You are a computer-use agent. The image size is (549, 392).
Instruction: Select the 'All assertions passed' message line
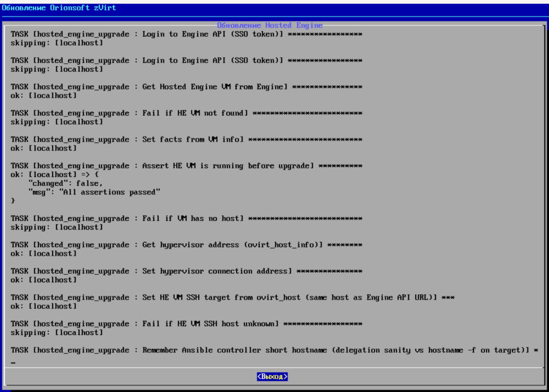94,192
